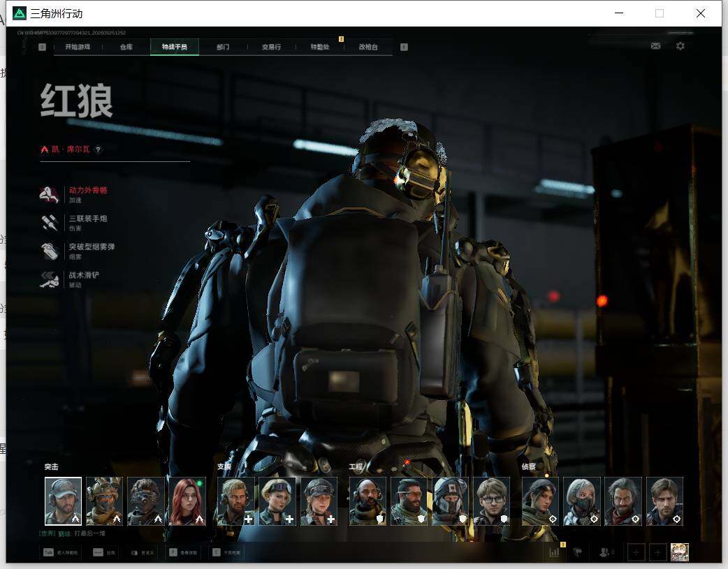Viewport: 728px width, 569px height.
Task: Click the world chat message line
Action: click(73, 533)
